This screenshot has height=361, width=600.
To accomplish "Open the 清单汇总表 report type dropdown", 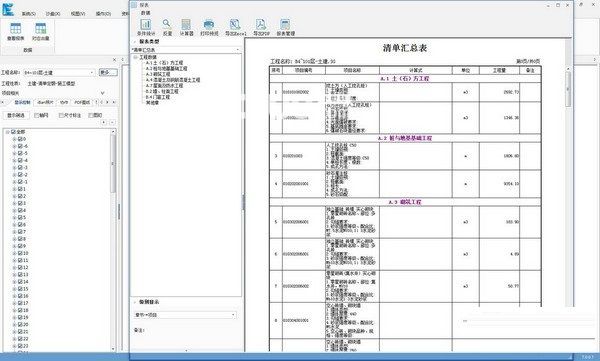I will point(186,50).
